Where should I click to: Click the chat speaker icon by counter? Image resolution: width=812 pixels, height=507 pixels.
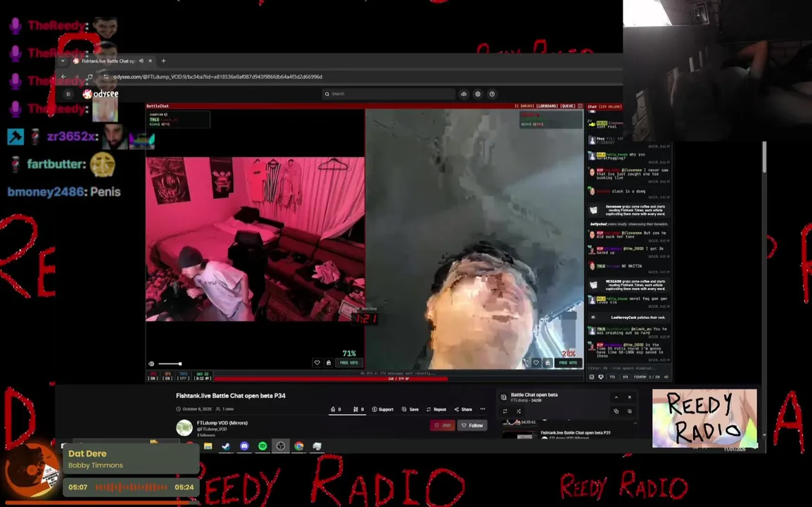click(667, 377)
